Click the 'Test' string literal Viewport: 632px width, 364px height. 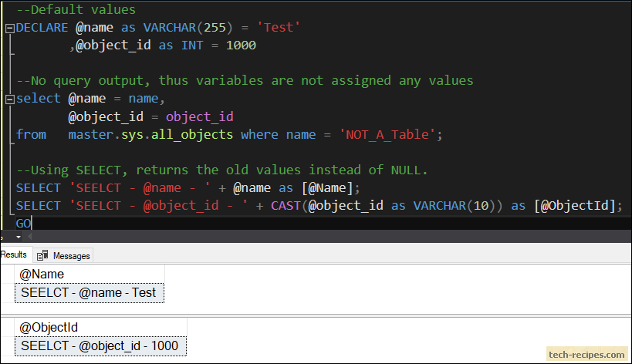point(278,28)
